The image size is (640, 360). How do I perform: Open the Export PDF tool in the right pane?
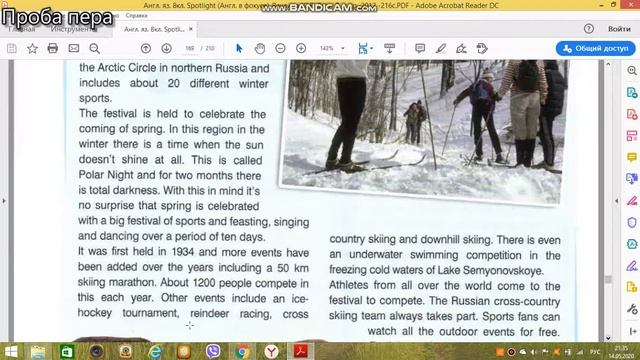point(632,93)
